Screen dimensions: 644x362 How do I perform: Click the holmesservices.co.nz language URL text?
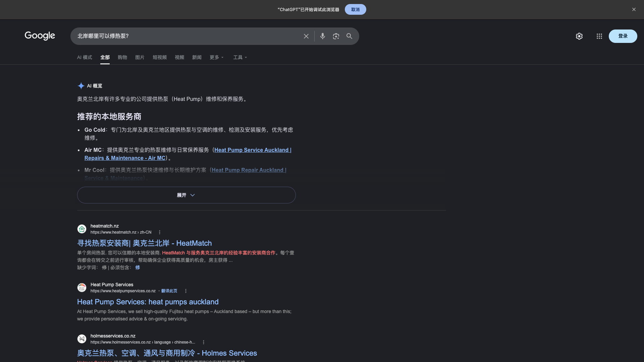143,342
